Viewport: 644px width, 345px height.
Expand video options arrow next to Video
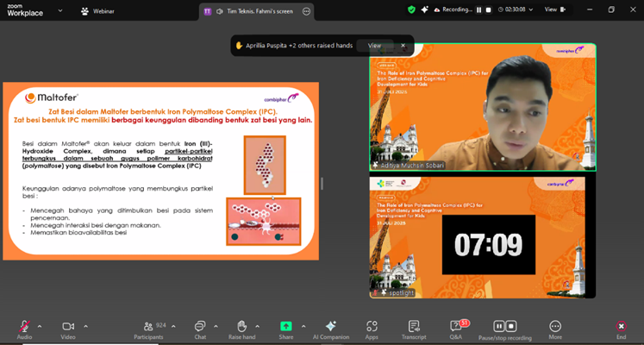(86, 327)
